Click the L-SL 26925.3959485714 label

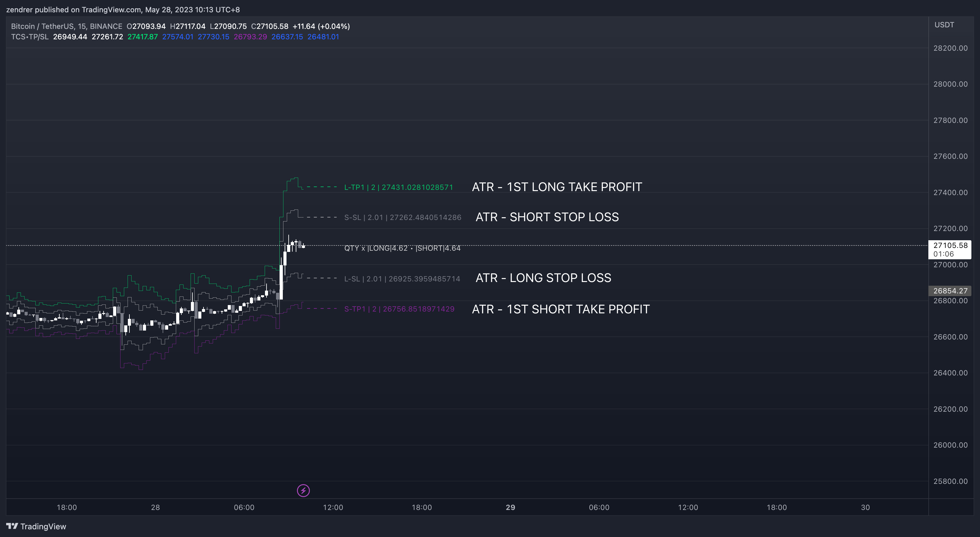pyautogui.click(x=402, y=279)
